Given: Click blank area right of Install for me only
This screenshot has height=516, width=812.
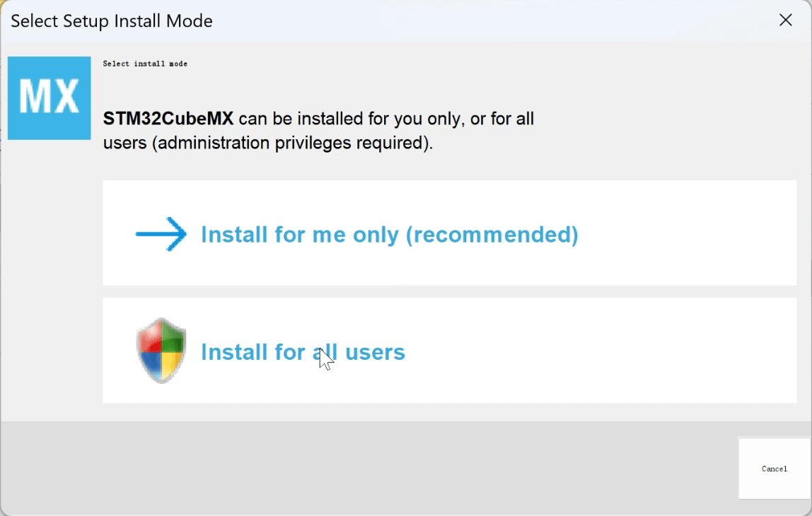Looking at the screenshot, I should pos(686,234).
